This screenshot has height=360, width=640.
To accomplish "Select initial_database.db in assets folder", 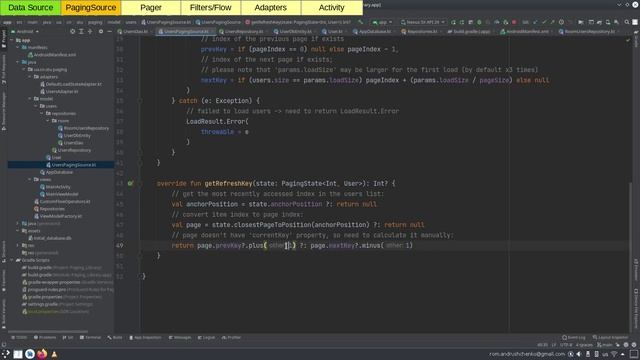I will (52, 238).
